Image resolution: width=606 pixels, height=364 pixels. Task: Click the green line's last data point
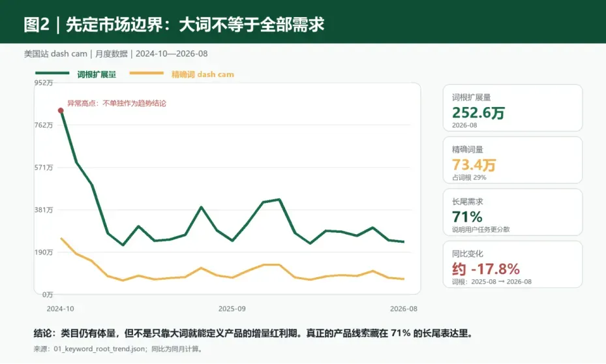pos(404,242)
